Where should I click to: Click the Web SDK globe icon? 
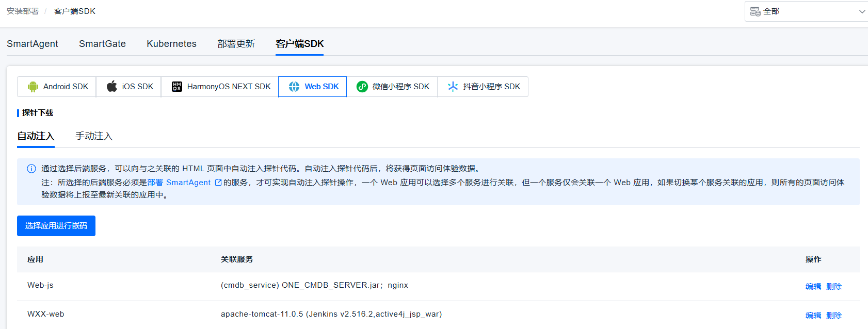[294, 87]
